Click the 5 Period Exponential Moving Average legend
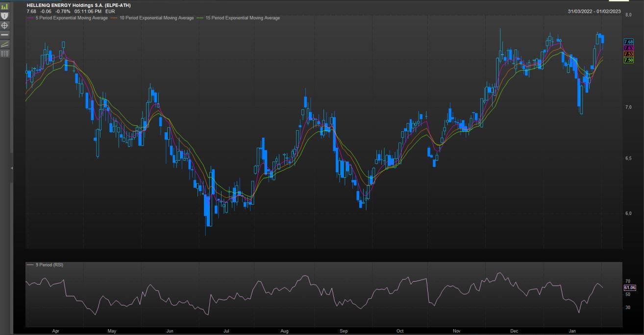644x335 pixels. tap(72, 18)
